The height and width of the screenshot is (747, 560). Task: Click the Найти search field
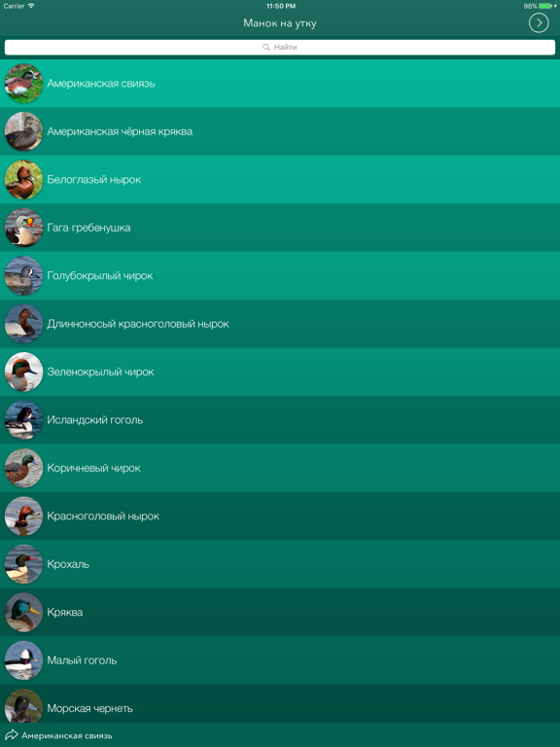tap(280, 47)
